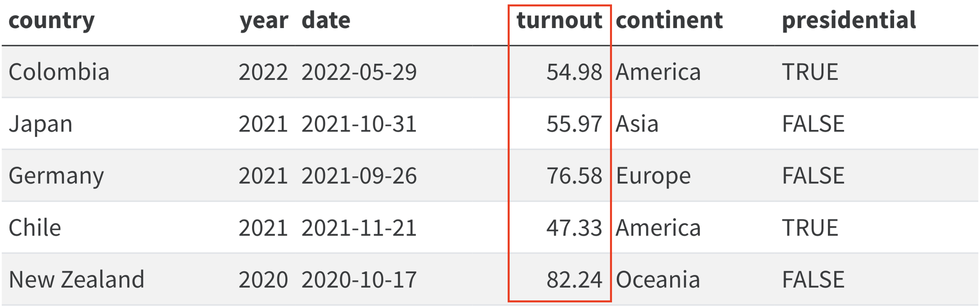Select the Germany country cell

pos(56,176)
